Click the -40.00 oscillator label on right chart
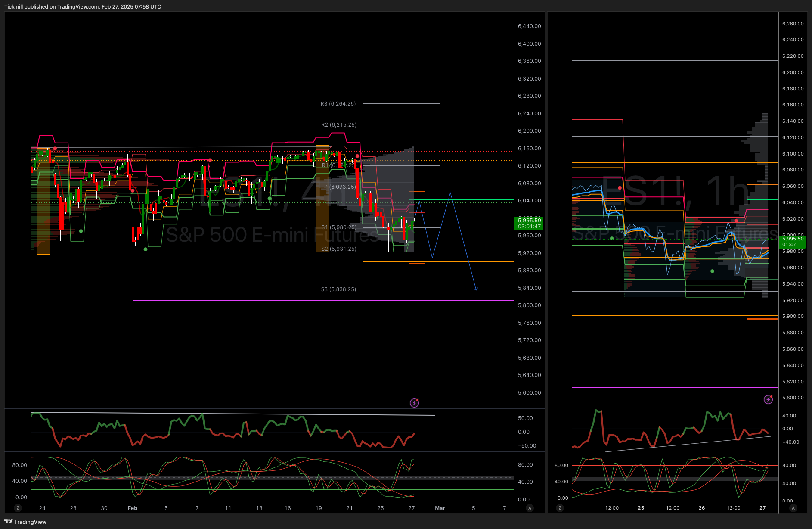Image resolution: width=812 pixels, height=529 pixels. pos(790,442)
